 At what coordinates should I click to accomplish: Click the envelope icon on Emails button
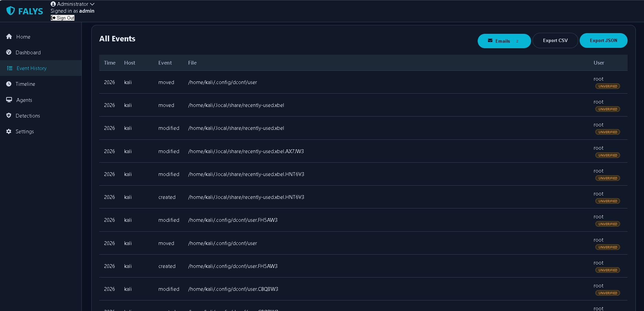pos(490,41)
